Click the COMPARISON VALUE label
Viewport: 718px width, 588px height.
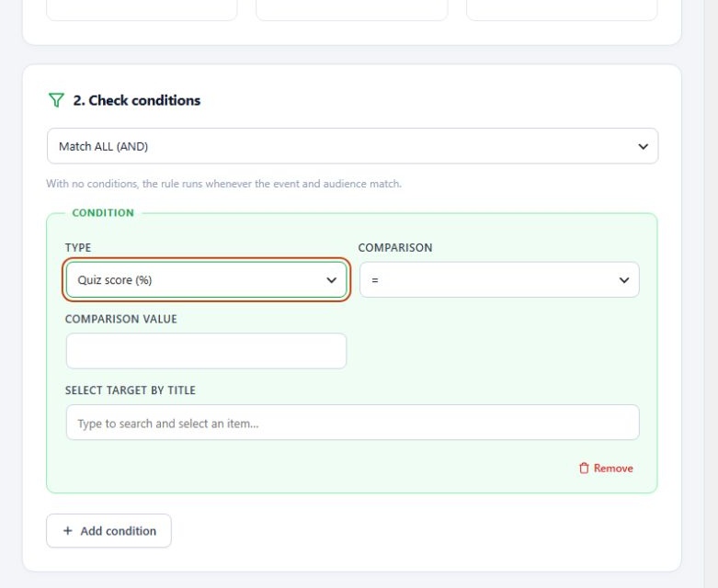(120, 319)
